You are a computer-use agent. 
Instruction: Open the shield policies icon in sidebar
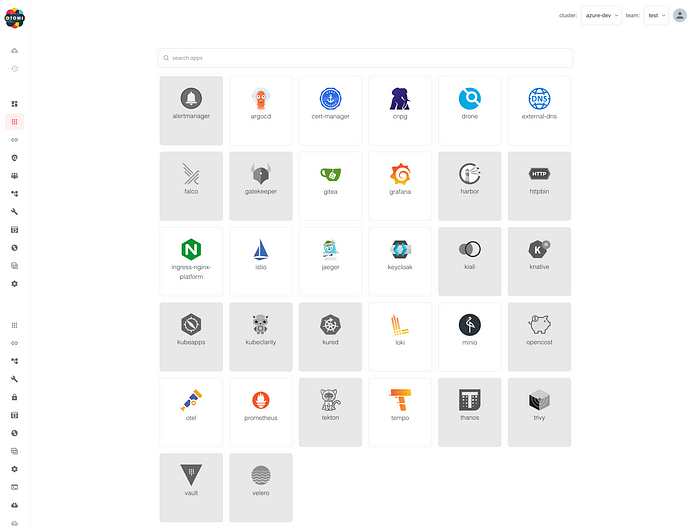pyautogui.click(x=14, y=158)
